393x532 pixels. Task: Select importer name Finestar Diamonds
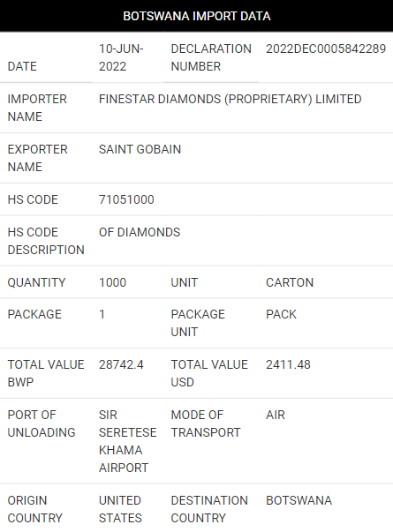pos(230,99)
